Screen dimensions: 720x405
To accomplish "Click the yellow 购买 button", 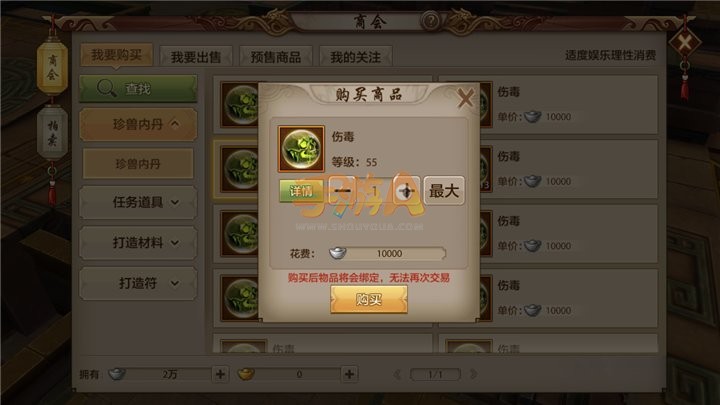I will [x=369, y=299].
